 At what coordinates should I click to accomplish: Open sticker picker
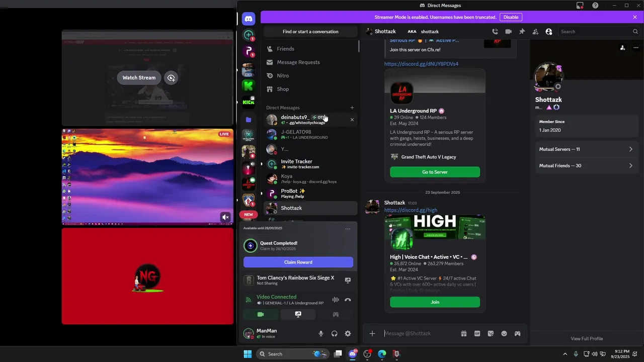tap(491, 333)
